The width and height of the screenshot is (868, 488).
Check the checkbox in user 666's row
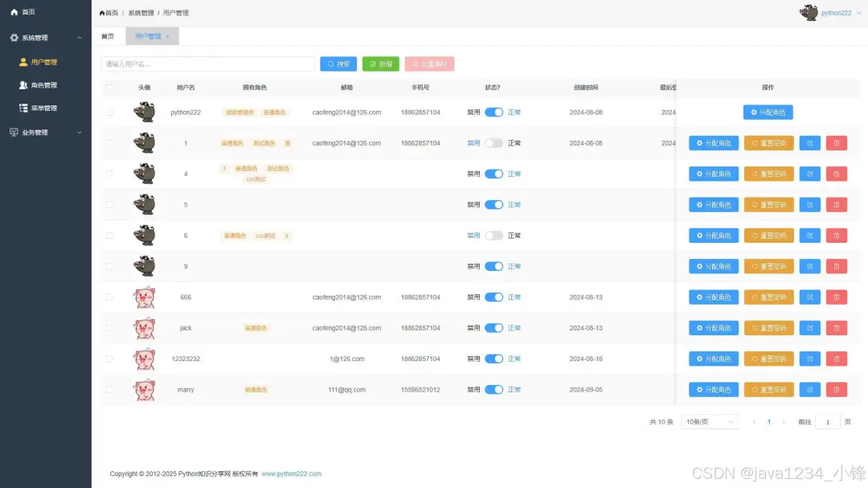click(109, 297)
